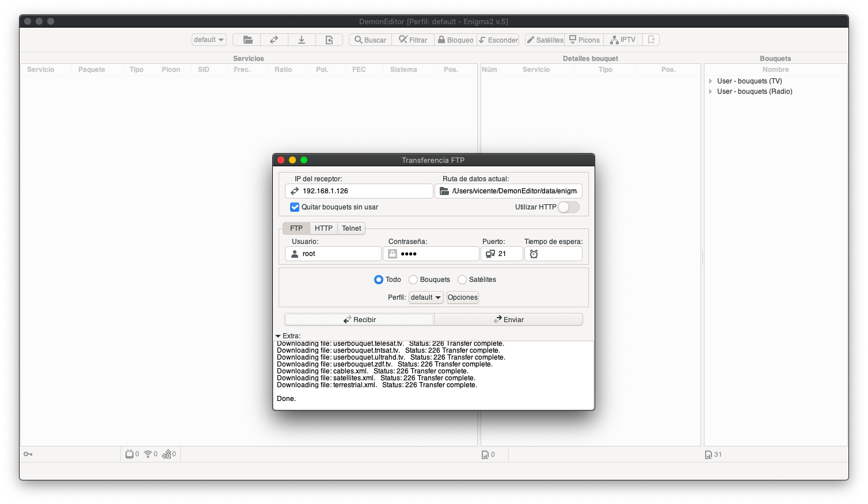The width and height of the screenshot is (868, 504).
Task: Expand User - bouquets (TV) tree
Action: [x=711, y=81]
